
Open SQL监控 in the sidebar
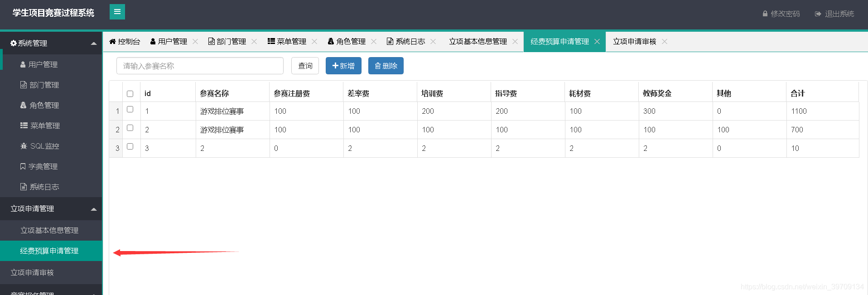pos(51,146)
